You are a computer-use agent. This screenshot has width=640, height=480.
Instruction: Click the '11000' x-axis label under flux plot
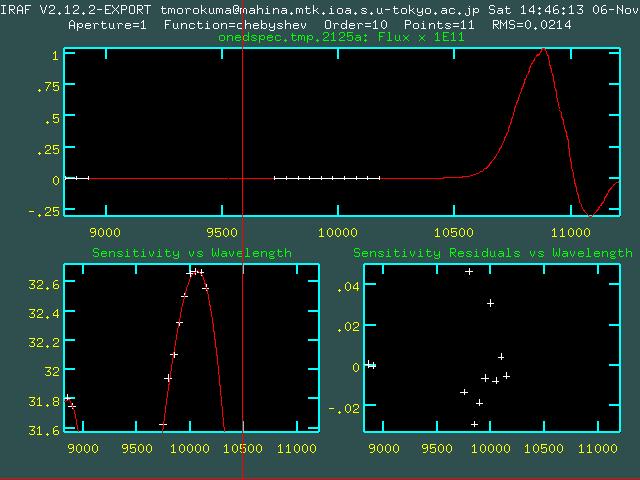tap(571, 233)
